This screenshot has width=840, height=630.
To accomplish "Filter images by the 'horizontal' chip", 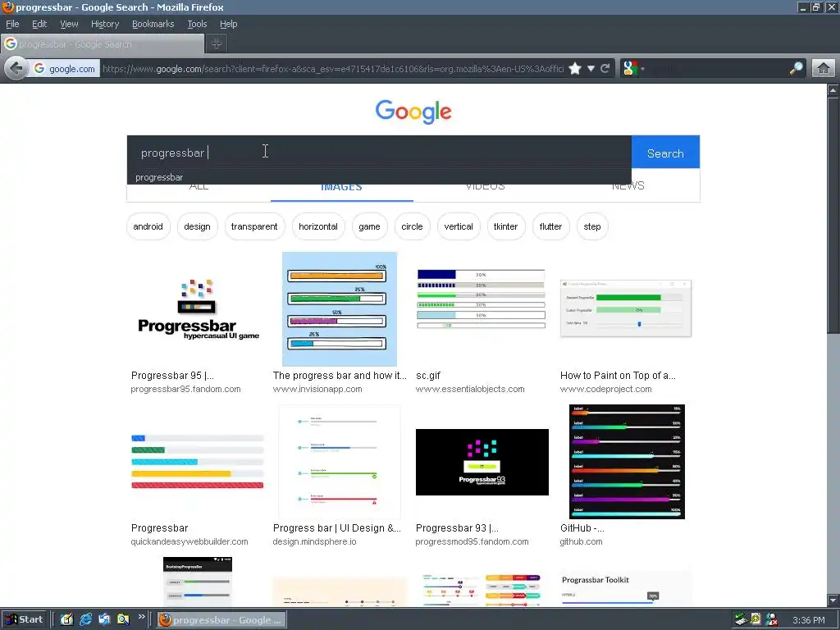I will tap(318, 226).
